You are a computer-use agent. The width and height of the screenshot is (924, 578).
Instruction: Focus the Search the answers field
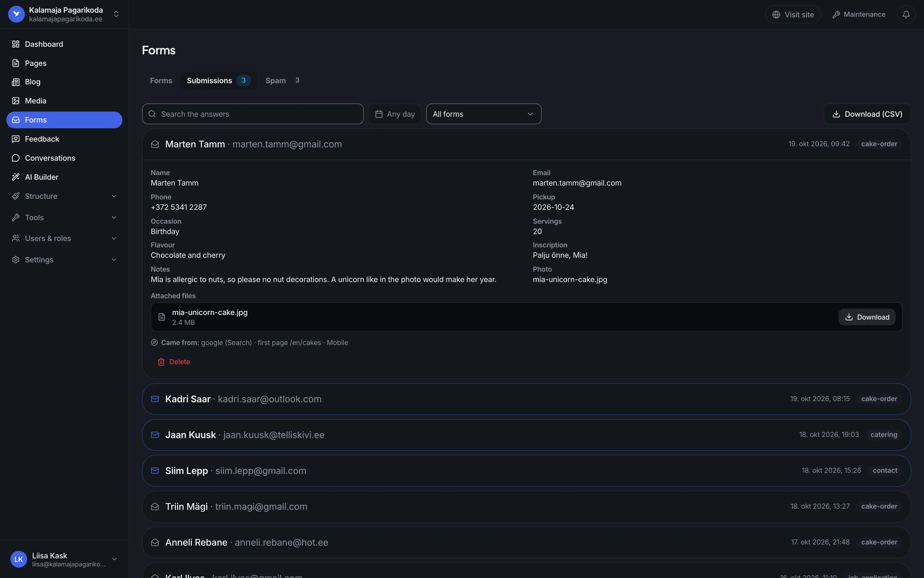253,114
